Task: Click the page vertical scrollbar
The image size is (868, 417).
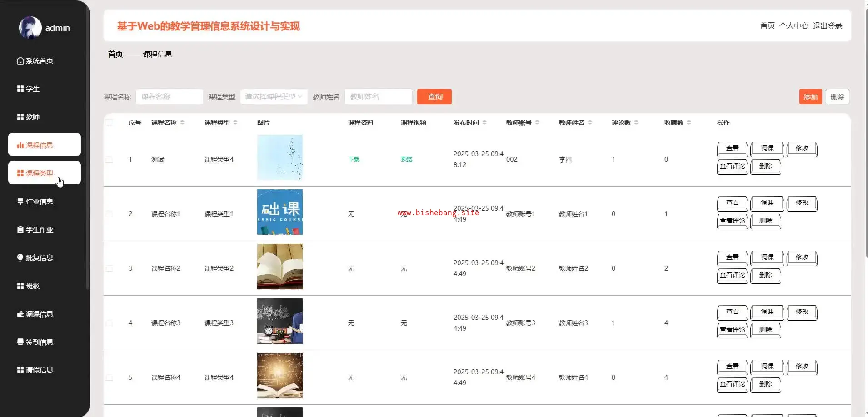Action: pyautogui.click(x=866, y=136)
